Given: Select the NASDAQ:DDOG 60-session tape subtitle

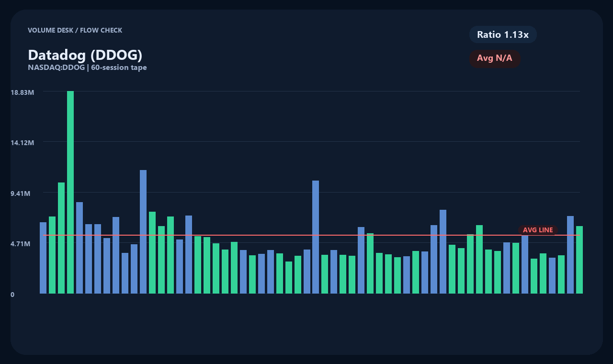Looking at the screenshot, I should 87,68.
